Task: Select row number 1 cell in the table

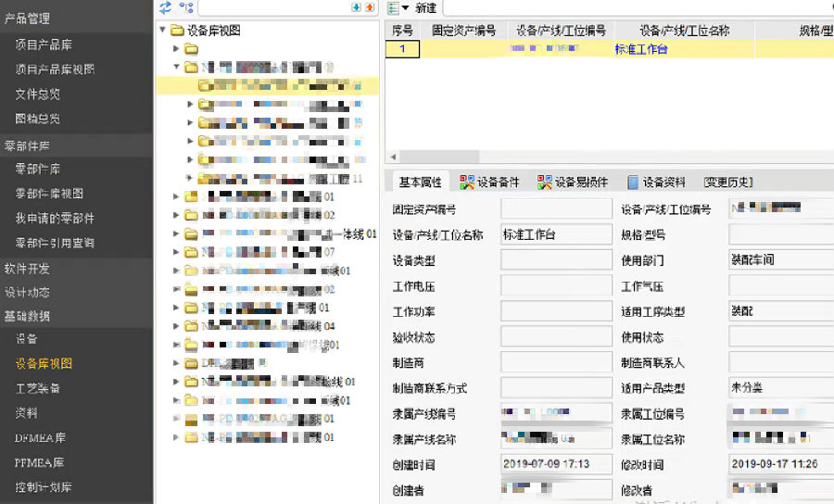Action: click(402, 49)
